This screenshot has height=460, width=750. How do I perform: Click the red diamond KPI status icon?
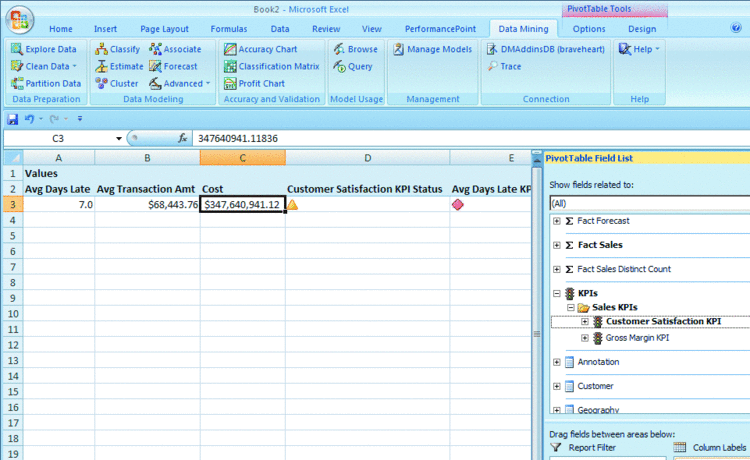(458, 205)
